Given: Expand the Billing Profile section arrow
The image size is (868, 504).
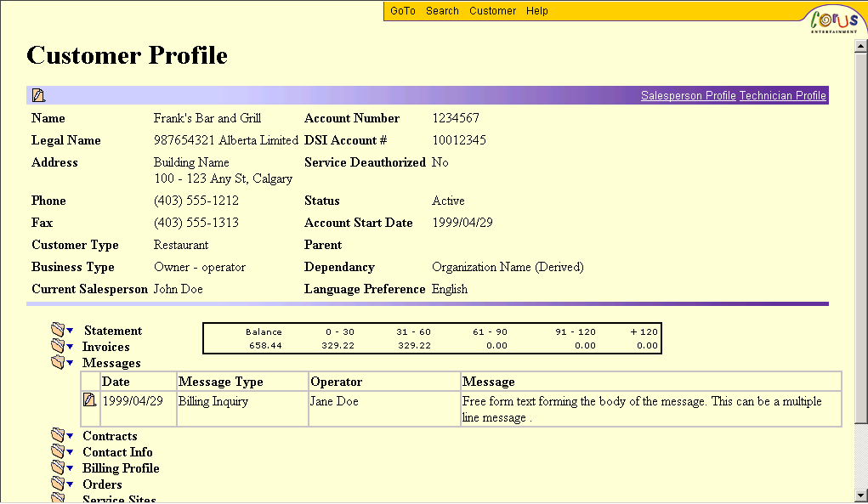Looking at the screenshot, I should (71, 468).
